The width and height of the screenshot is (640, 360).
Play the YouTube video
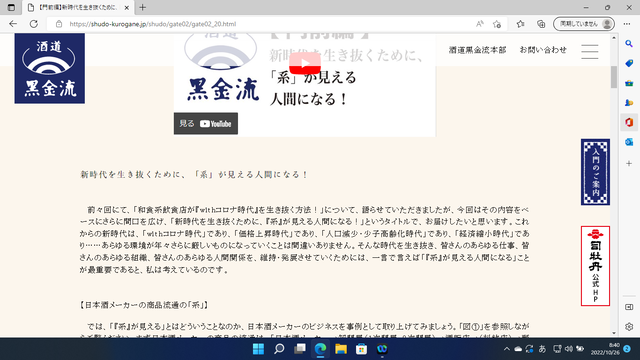(304, 64)
